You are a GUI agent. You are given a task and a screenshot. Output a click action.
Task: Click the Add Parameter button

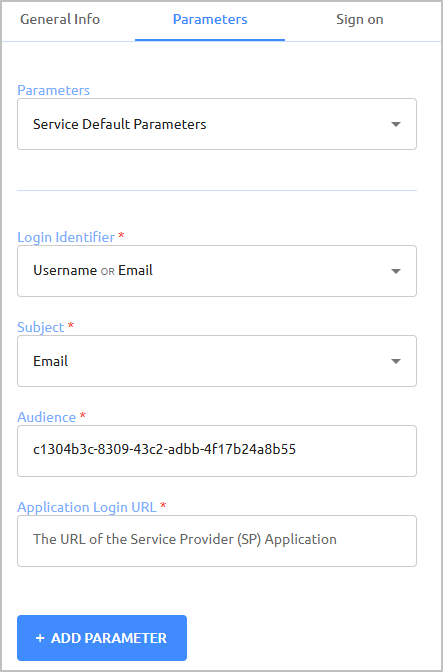[x=102, y=638]
